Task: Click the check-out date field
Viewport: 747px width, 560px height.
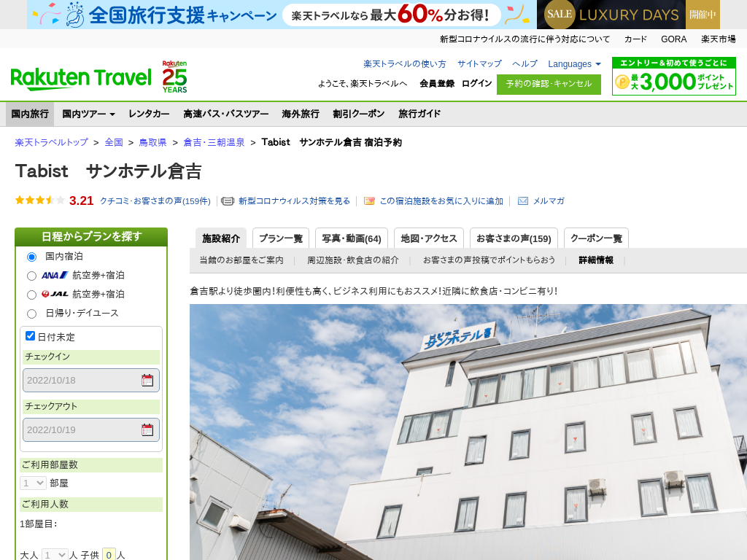Action: tap(91, 429)
